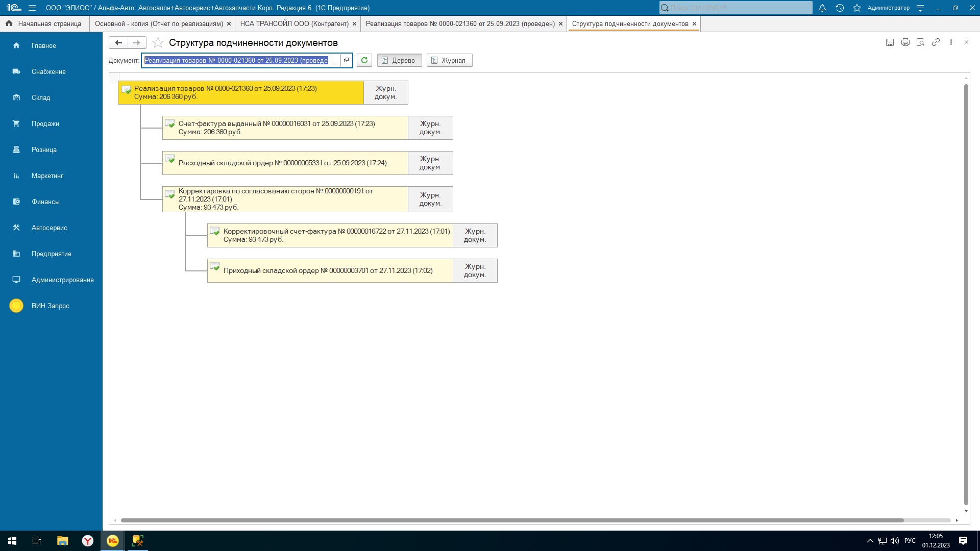
Task: Switch to Журнал view
Action: pyautogui.click(x=449, y=60)
